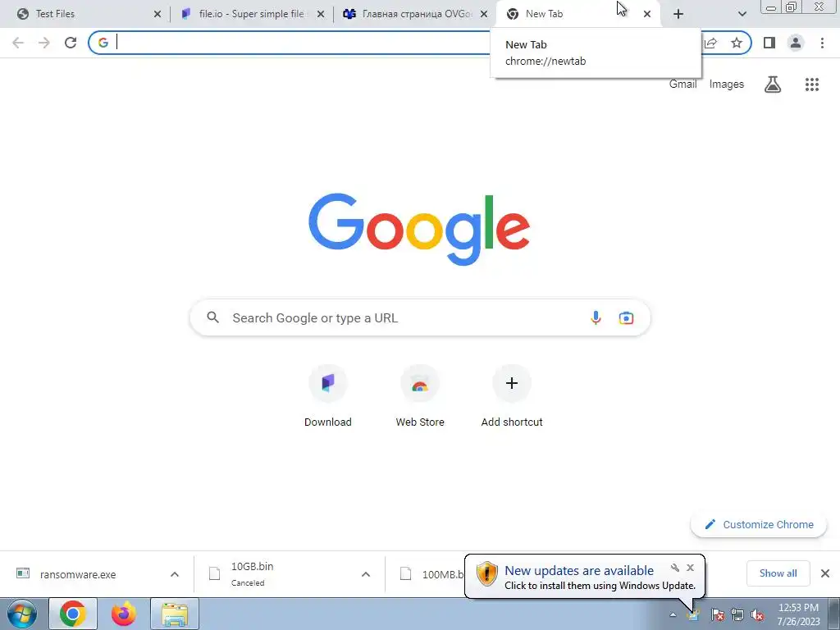Open the Google apps grid
The image size is (840, 630).
[812, 84]
